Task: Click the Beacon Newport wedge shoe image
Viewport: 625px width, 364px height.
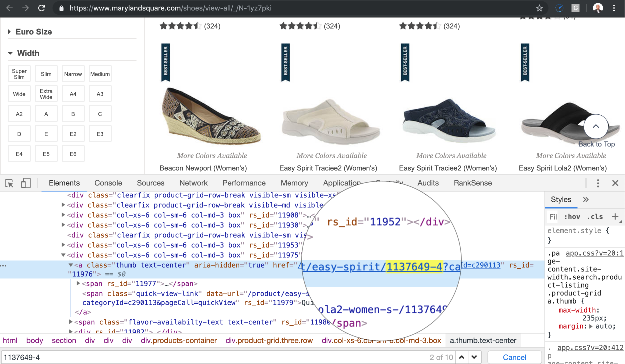Action: [x=211, y=116]
